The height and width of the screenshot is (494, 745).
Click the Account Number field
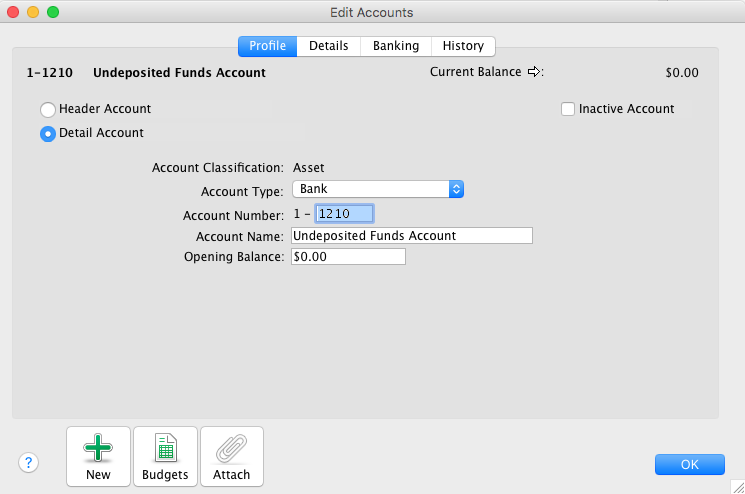click(x=344, y=213)
